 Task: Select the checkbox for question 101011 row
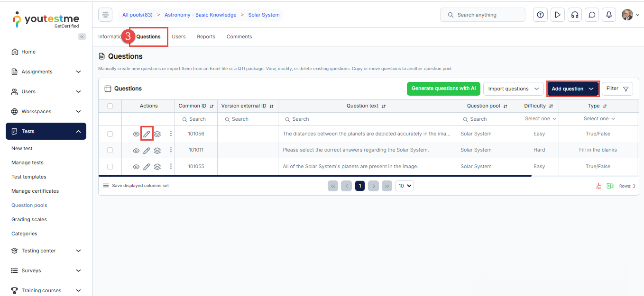[x=110, y=150]
